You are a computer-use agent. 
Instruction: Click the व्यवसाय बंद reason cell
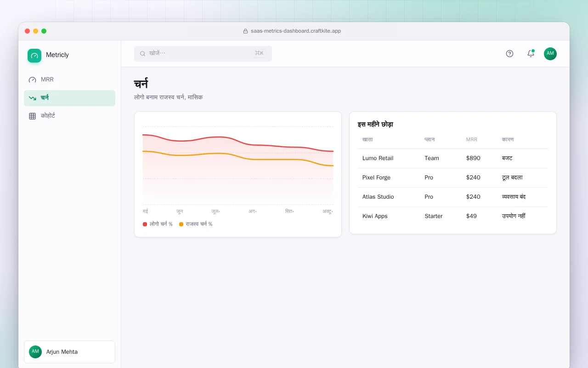click(514, 197)
